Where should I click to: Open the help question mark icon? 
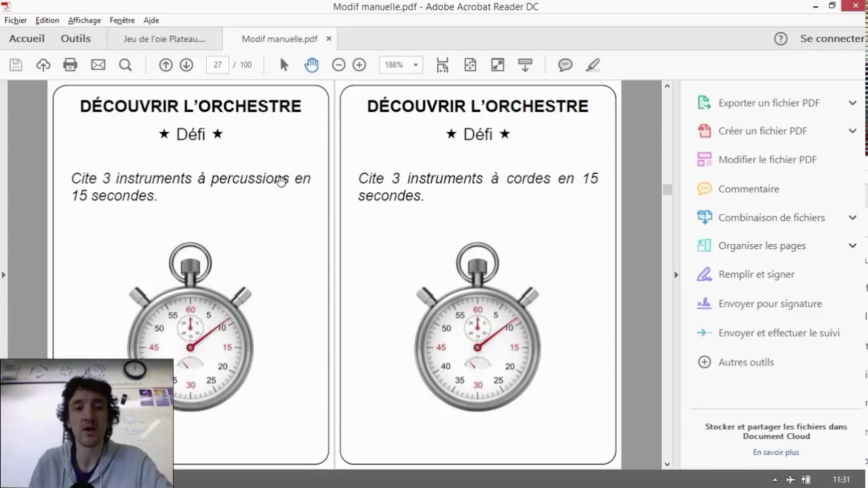click(781, 39)
